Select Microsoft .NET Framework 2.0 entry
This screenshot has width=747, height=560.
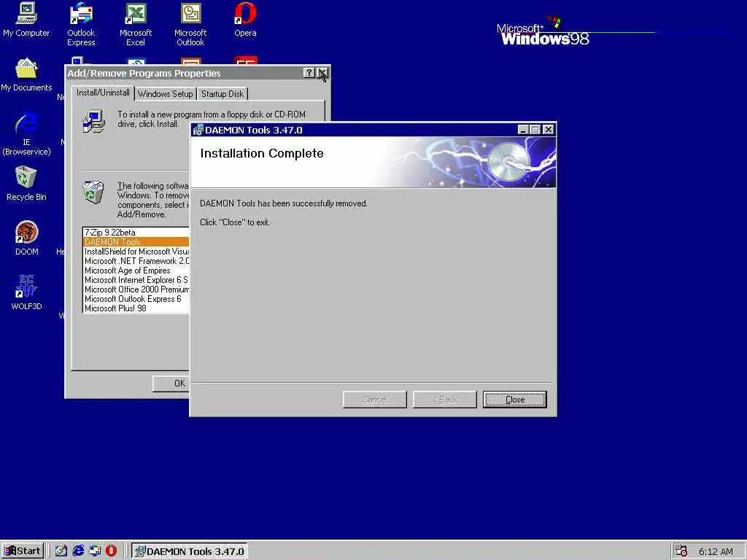[136, 261]
